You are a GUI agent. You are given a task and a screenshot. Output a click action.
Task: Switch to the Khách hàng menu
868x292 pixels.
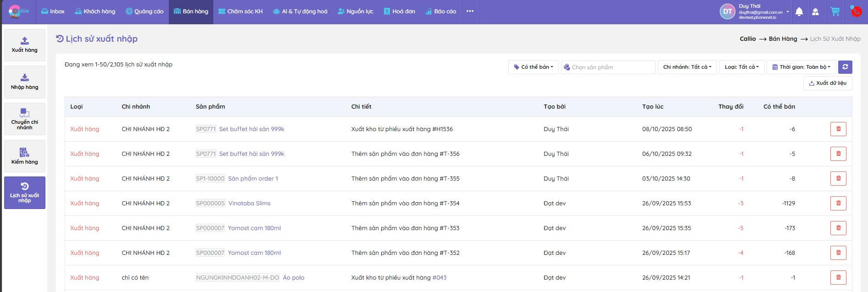click(95, 11)
